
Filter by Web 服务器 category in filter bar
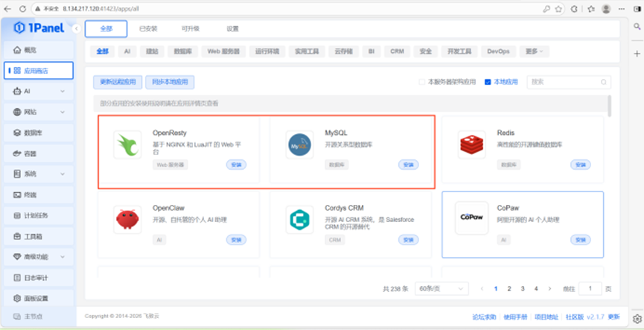[x=223, y=51]
